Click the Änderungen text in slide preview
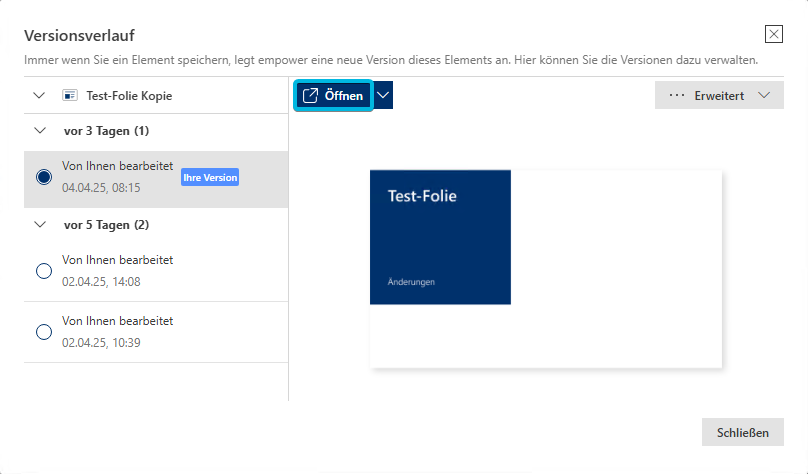808x474 pixels. 411,282
